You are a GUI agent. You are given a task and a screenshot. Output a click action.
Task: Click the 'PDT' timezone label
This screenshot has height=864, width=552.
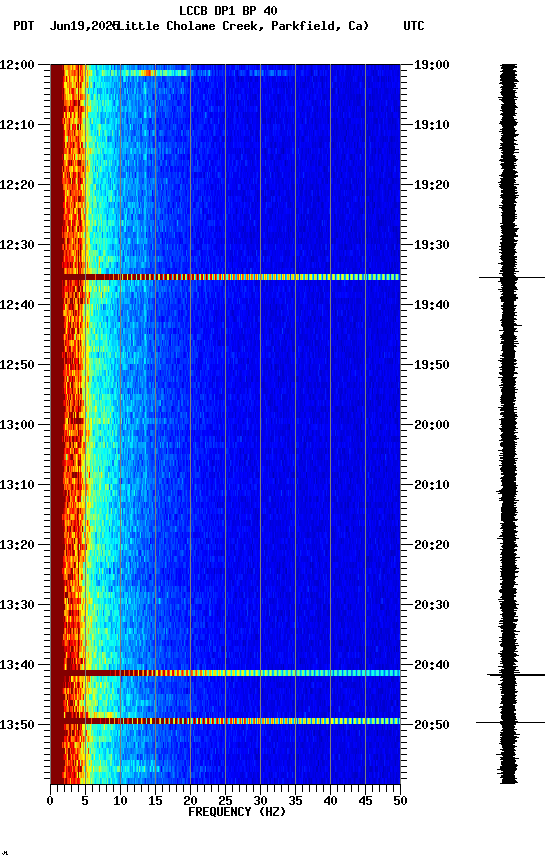24,26
